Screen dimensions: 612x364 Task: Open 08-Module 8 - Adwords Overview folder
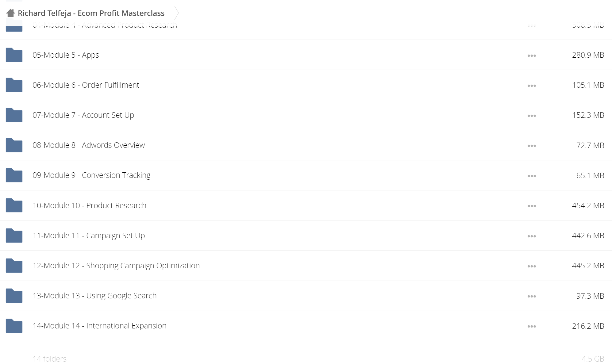(89, 145)
